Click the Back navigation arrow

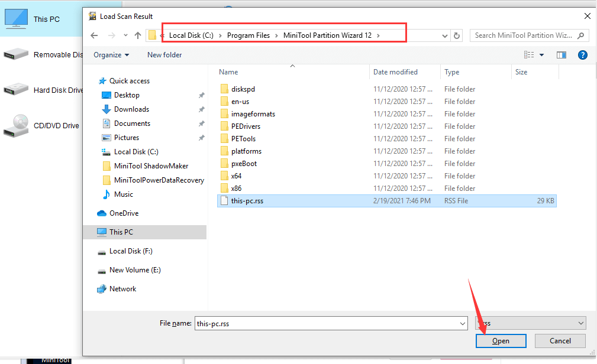(94, 35)
